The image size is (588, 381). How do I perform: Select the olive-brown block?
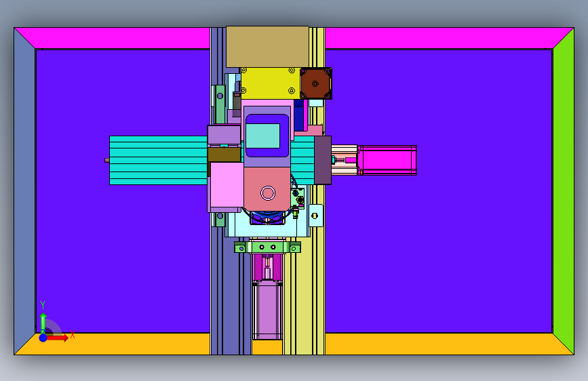click(224, 155)
